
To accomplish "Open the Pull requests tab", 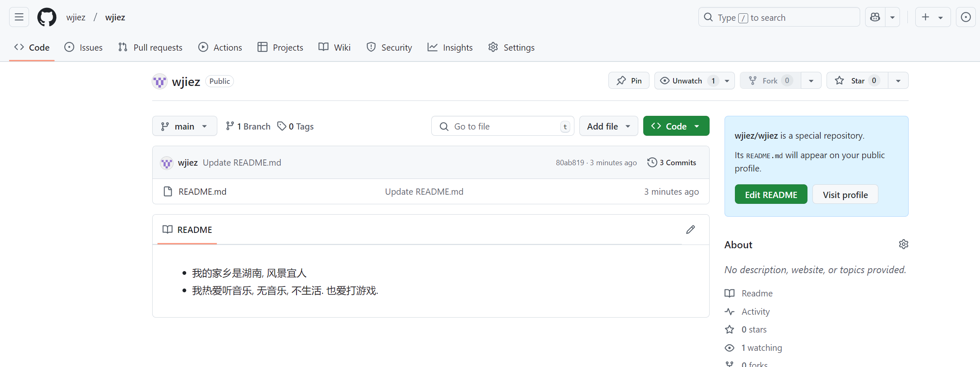I will 150,47.
